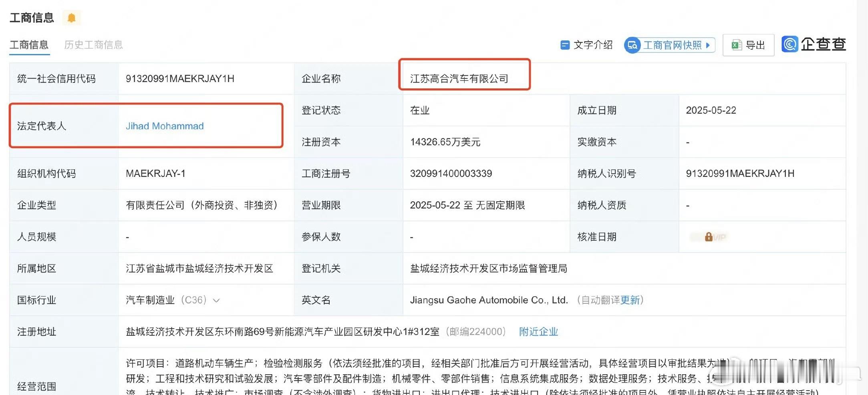Image resolution: width=868 pixels, height=395 pixels.
Task: Click the locked VIP icon for 核准日期
Action: coord(709,237)
